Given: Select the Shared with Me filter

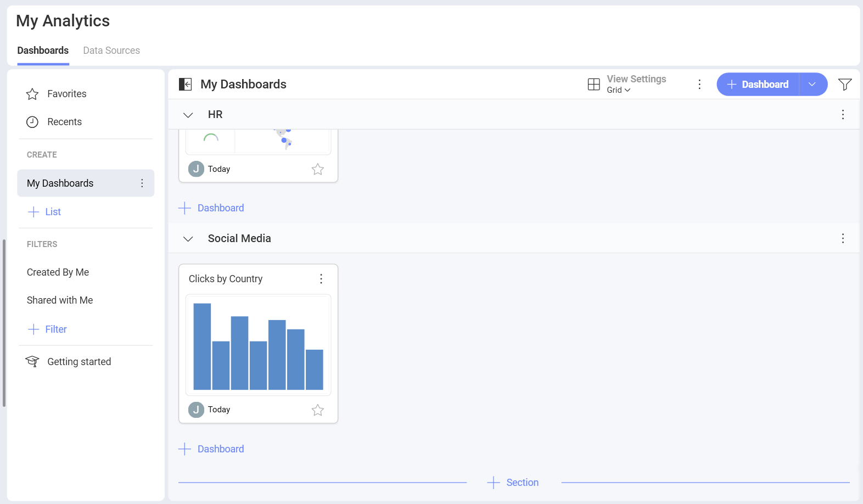Looking at the screenshot, I should point(60,300).
